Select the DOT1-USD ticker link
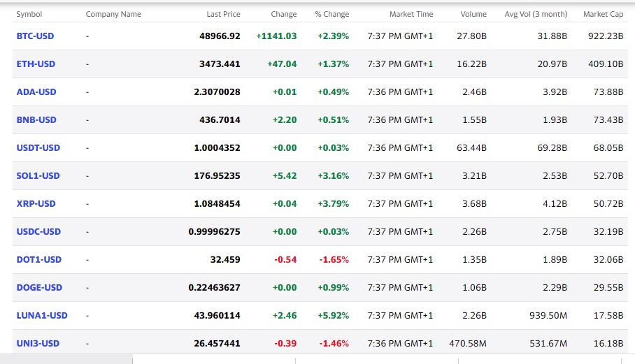 point(39,259)
